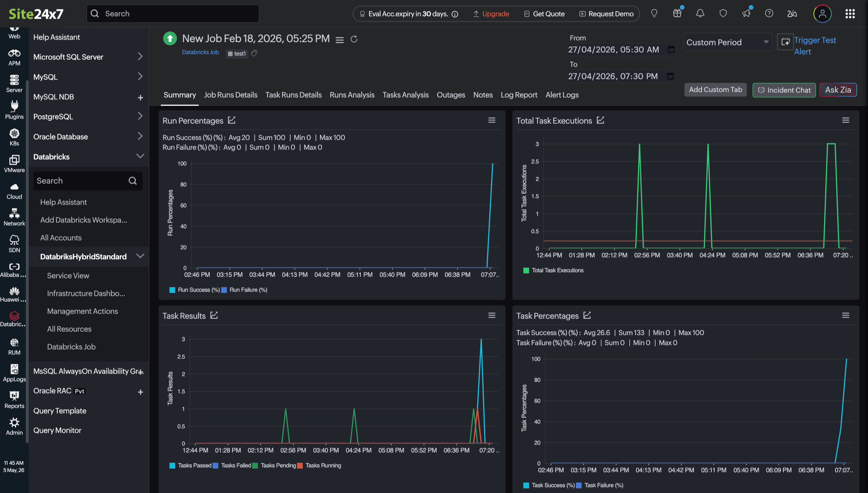Open the shield security icon
This screenshot has width=868, height=493.
click(723, 13)
